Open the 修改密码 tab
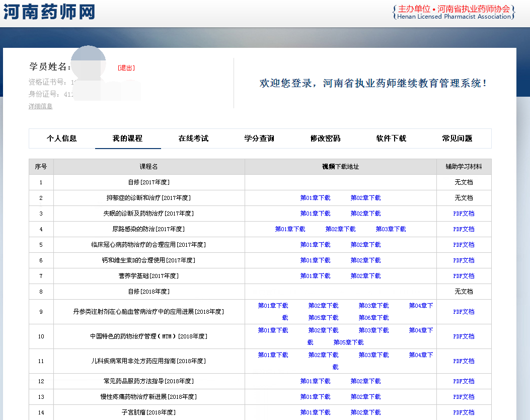The image size is (530, 420). pos(325,138)
